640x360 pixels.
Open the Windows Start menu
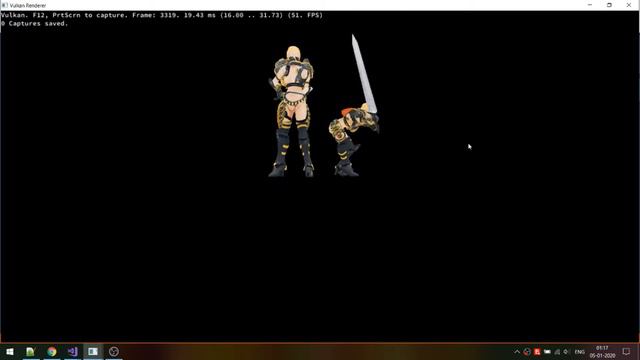point(10,351)
